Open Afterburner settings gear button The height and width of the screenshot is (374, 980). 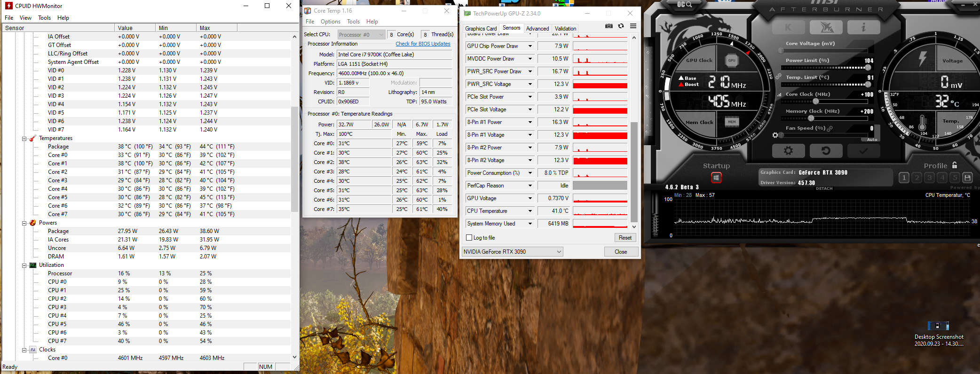tap(789, 151)
